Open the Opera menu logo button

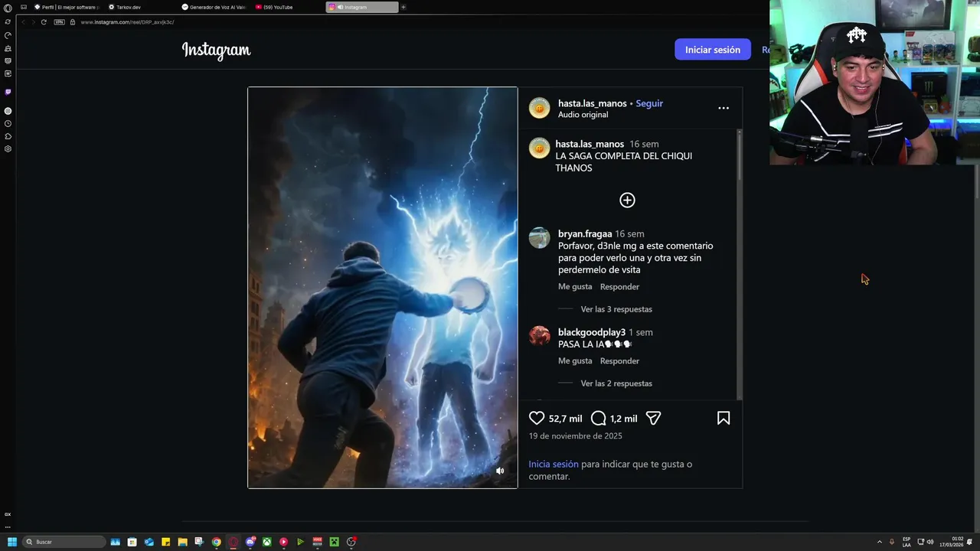[8, 8]
